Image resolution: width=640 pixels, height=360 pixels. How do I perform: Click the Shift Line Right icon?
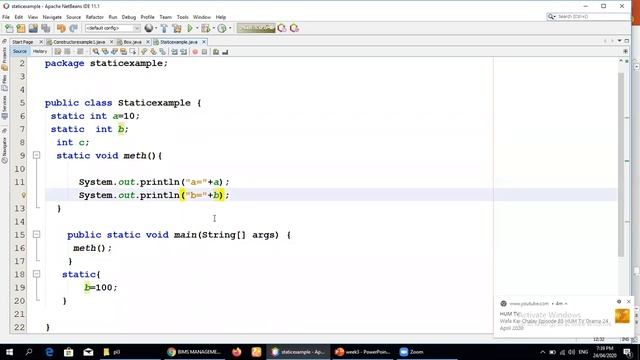pyautogui.click(x=183, y=52)
